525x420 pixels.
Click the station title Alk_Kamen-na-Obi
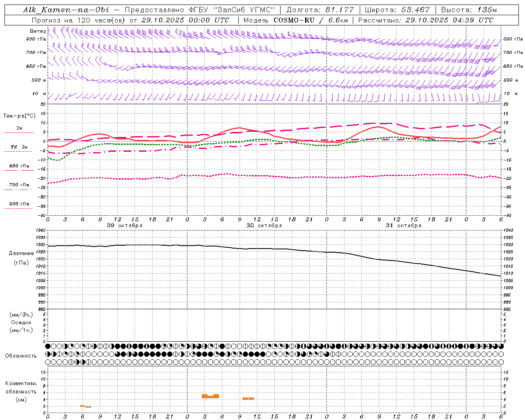click(66, 10)
